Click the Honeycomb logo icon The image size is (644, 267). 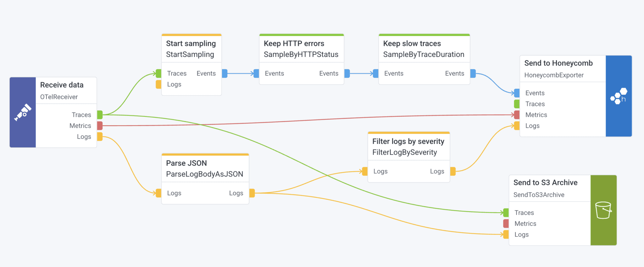point(619,96)
